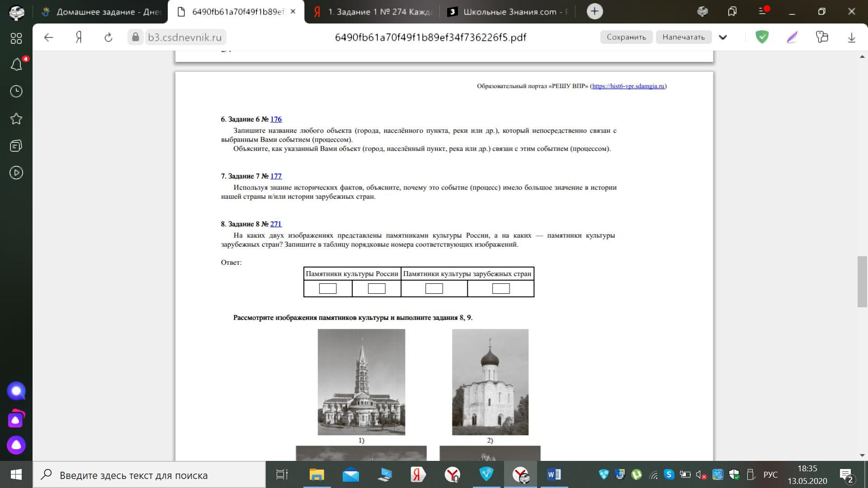This screenshot has height=488, width=868.
Task: Click the Сохранить button
Action: [x=626, y=37]
